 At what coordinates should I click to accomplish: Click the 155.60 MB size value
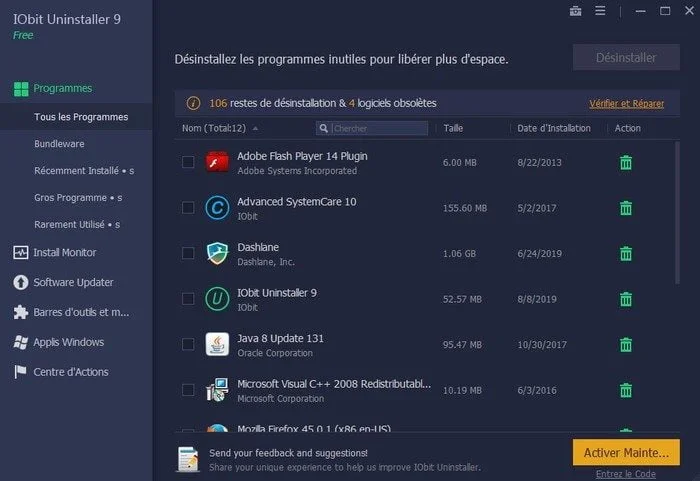tap(465, 208)
